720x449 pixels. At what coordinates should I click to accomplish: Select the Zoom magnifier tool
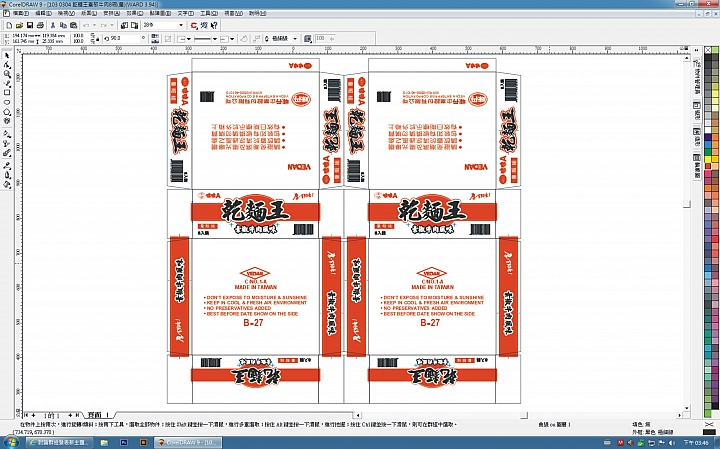7,74
